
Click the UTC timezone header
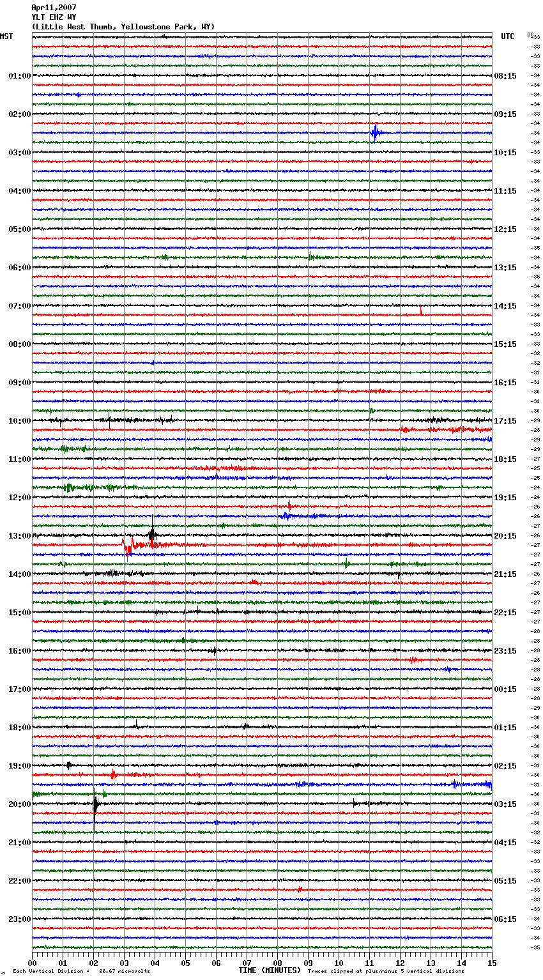tap(508, 36)
